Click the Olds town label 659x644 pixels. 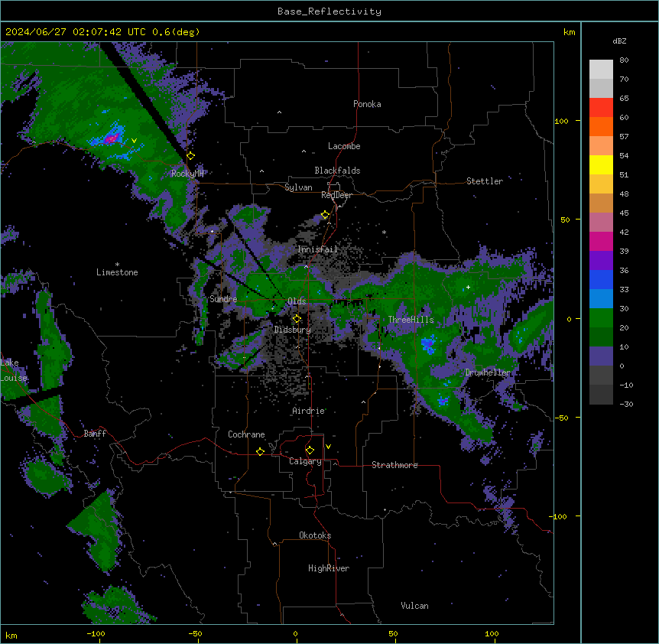(297, 301)
